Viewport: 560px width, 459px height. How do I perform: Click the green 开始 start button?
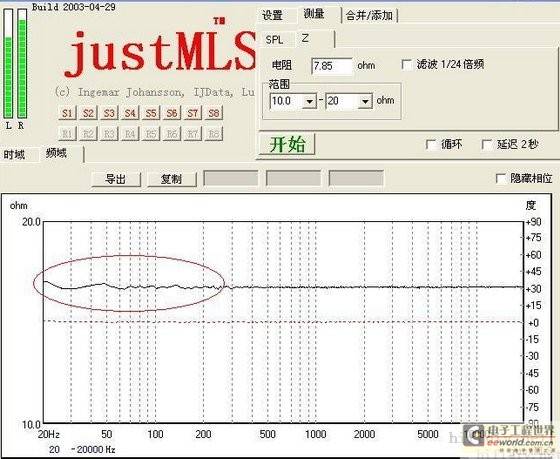point(287,144)
